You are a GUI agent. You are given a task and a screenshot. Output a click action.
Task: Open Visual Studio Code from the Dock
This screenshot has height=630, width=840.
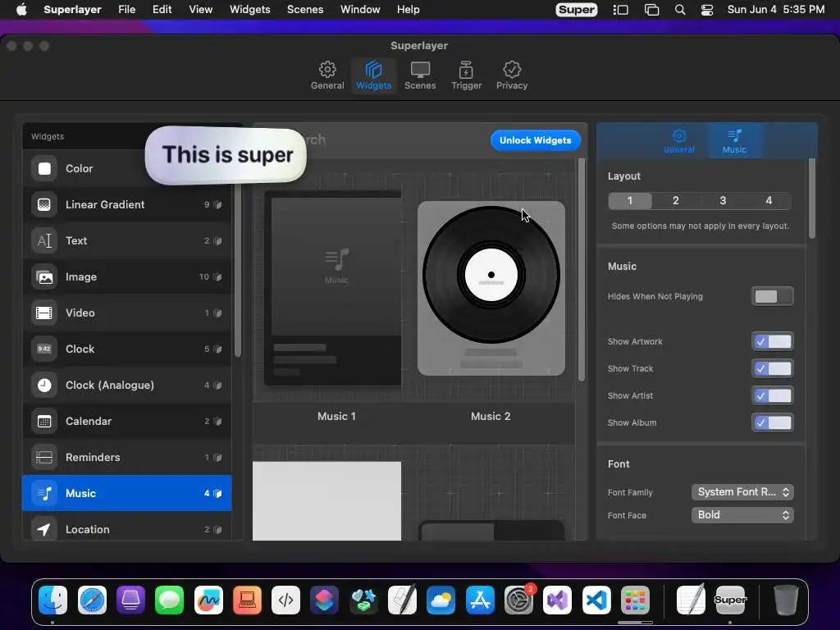click(x=596, y=600)
